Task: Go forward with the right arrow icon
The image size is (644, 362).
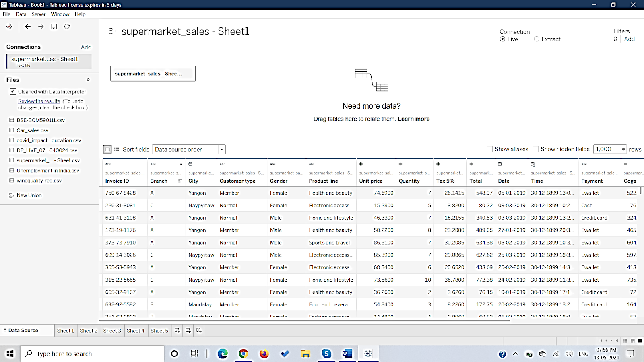Action: (41, 27)
